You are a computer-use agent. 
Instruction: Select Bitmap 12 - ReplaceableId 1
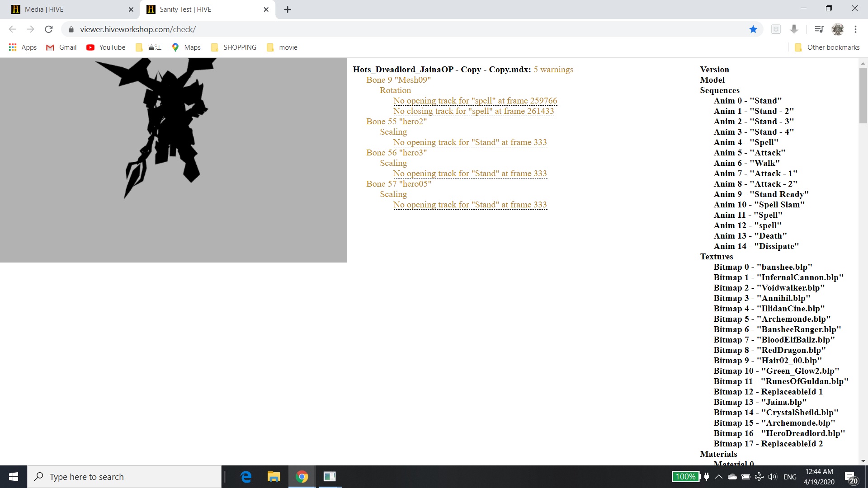768,392
